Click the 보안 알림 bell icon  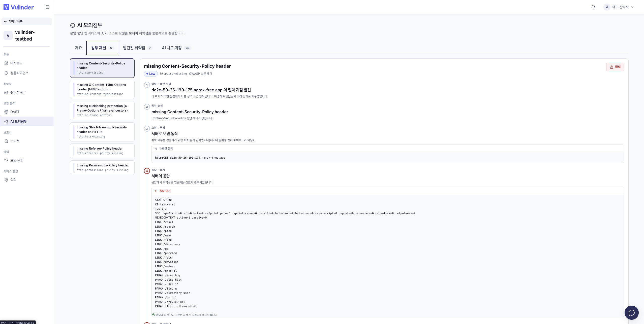(x=6, y=160)
